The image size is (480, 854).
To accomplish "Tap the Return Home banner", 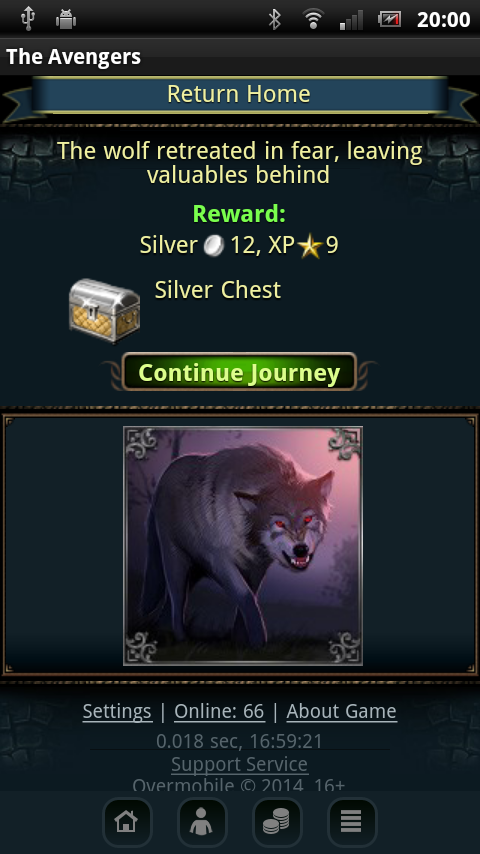I will [x=240, y=95].
